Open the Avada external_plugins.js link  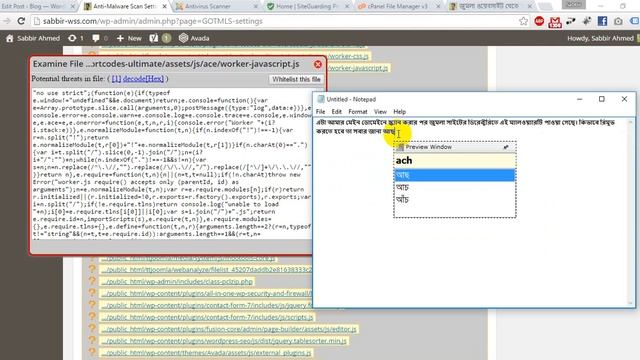206,353
